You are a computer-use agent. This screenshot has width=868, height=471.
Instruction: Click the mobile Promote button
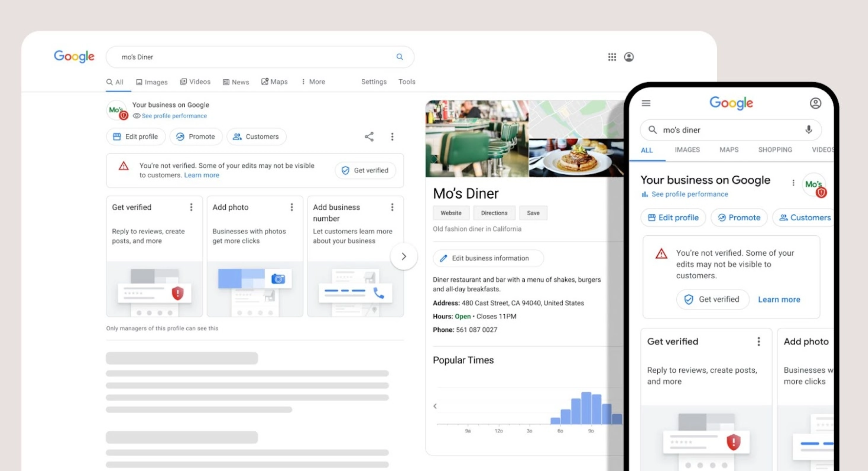pos(739,218)
